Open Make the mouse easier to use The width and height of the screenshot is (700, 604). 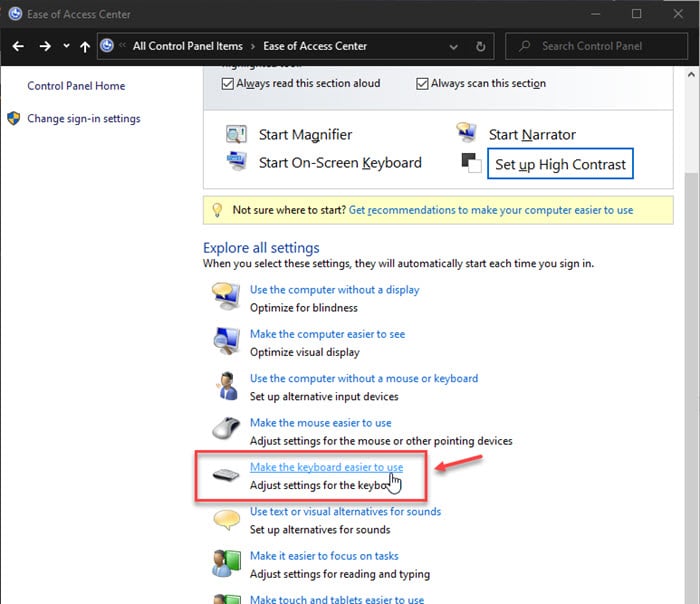point(321,423)
